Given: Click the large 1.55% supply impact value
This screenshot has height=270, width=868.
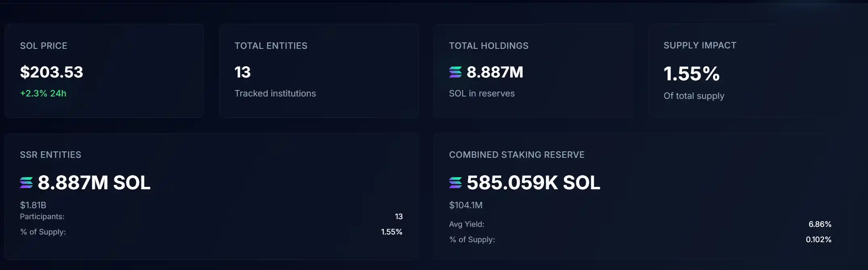Looking at the screenshot, I should (691, 73).
